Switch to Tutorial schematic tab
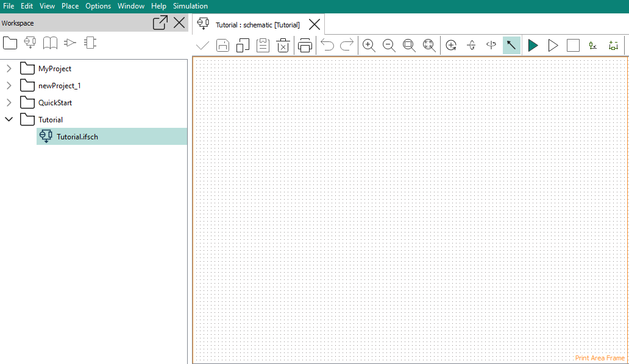 click(x=258, y=25)
